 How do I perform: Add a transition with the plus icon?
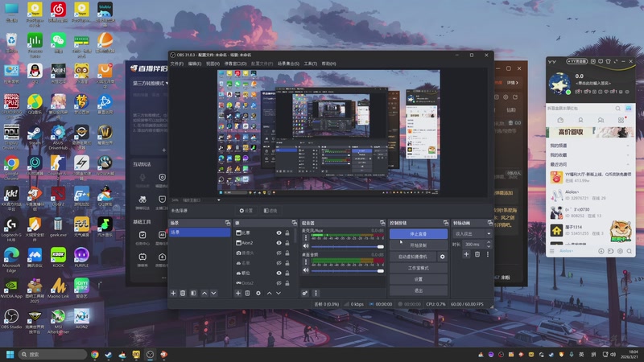(466, 254)
